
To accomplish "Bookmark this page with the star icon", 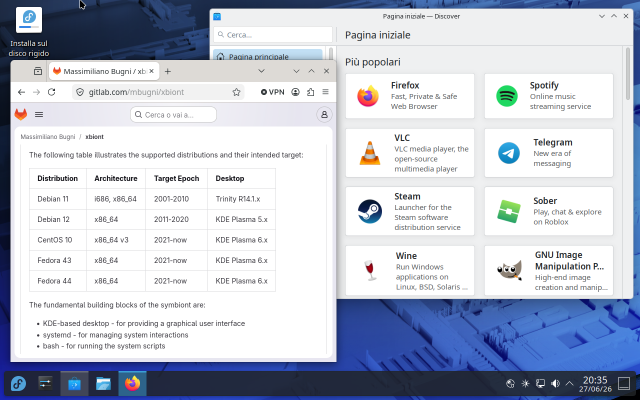I will pyautogui.click(x=236, y=92).
